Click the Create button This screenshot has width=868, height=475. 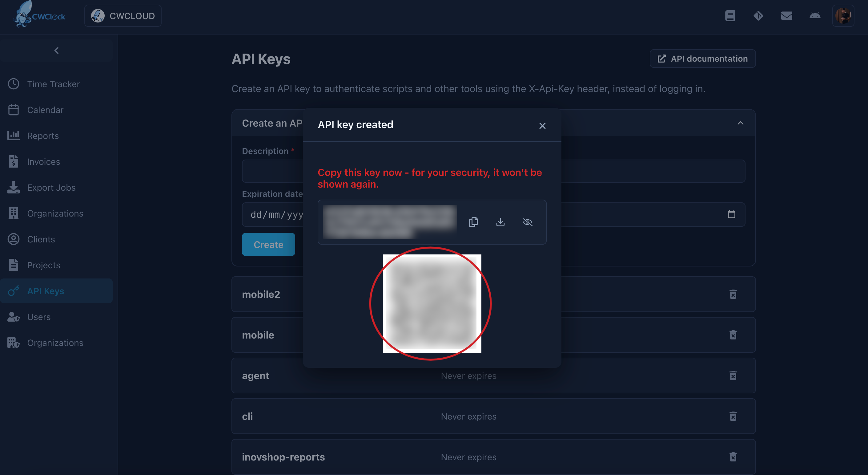268,244
